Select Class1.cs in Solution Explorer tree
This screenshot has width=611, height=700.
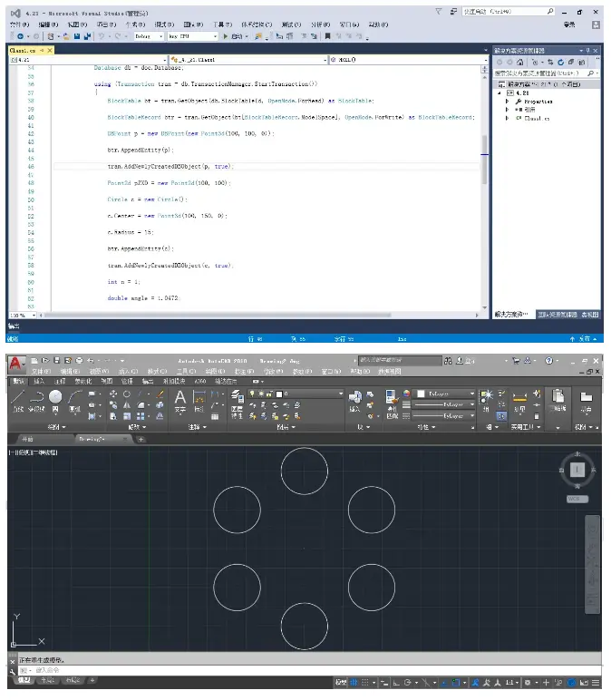[x=537, y=119]
